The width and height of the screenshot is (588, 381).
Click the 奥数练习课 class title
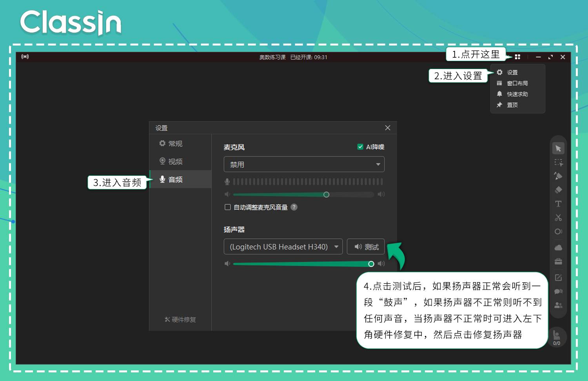pos(272,57)
